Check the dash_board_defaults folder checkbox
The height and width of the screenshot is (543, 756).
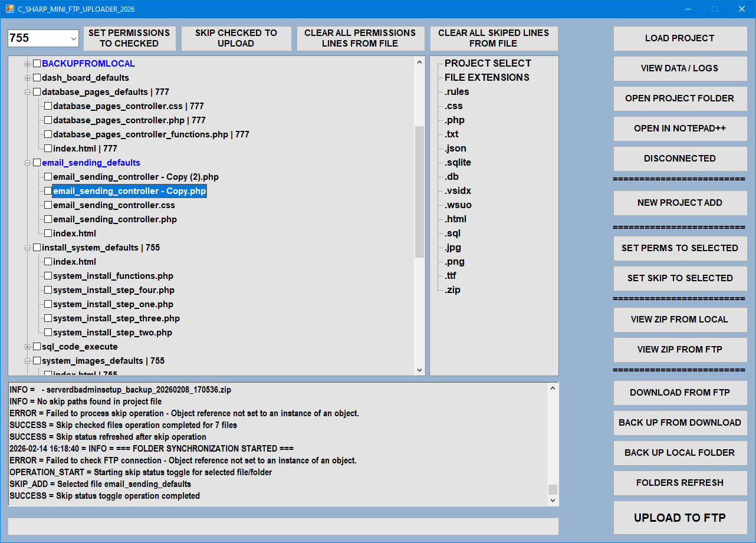(37, 78)
